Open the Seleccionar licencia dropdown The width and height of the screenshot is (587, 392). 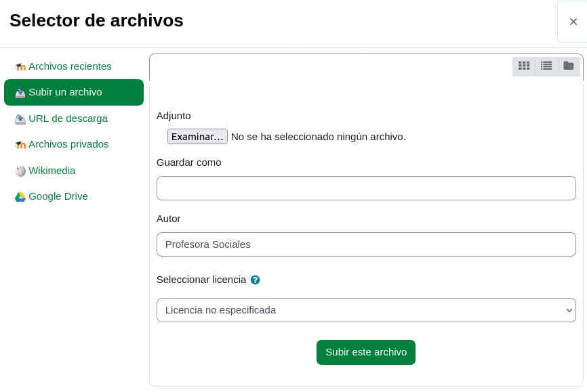tap(366, 310)
